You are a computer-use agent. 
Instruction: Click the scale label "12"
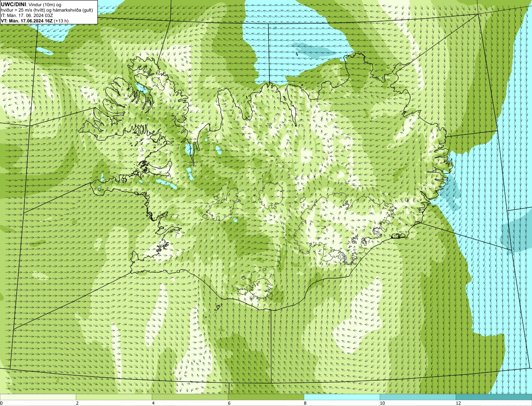click(x=458, y=403)
